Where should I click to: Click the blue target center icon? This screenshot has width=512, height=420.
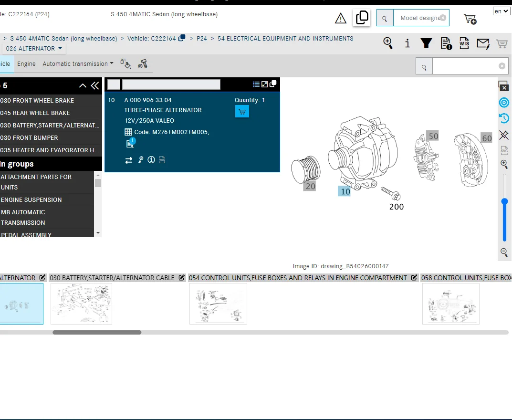pyautogui.click(x=504, y=103)
